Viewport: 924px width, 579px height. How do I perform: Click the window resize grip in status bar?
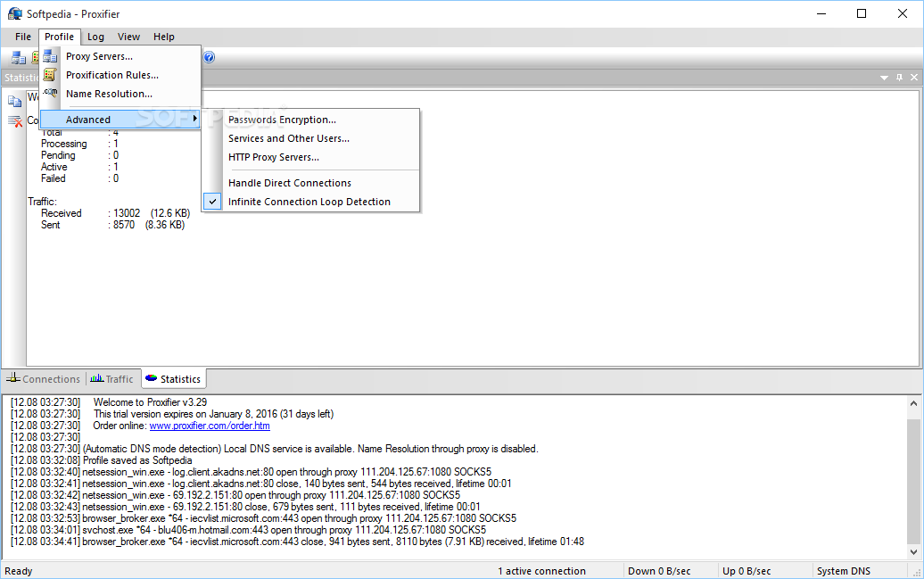[917, 572]
